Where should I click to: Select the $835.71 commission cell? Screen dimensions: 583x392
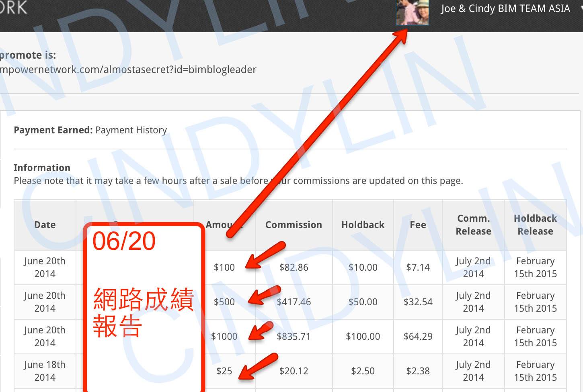tap(294, 337)
